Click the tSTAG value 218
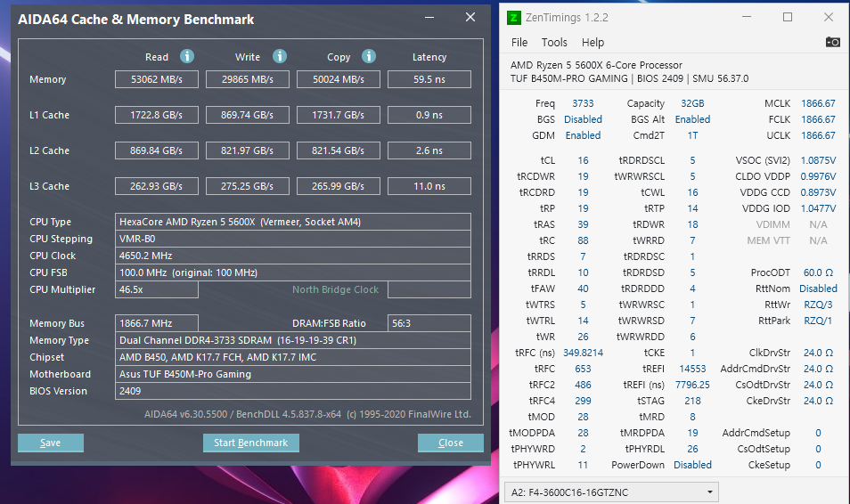 pos(692,401)
